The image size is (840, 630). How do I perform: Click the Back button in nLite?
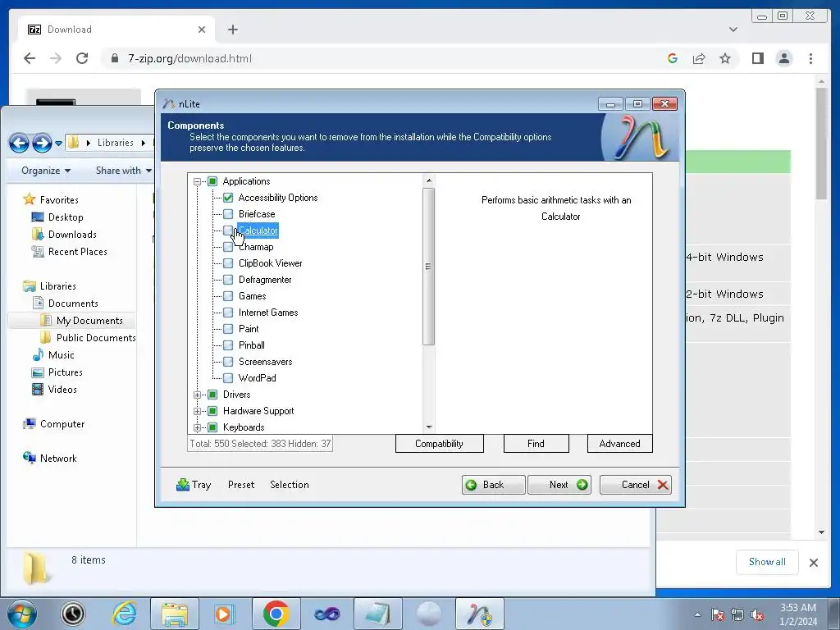click(493, 485)
